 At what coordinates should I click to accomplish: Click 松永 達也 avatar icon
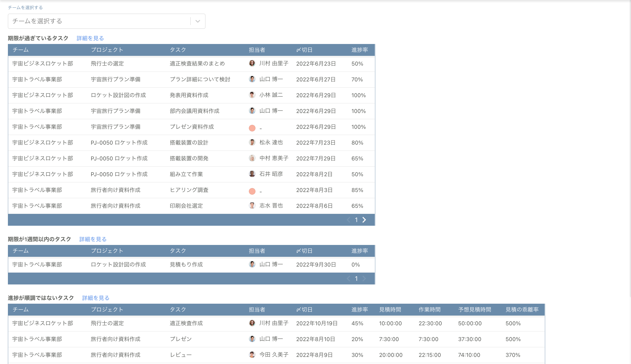[252, 142]
